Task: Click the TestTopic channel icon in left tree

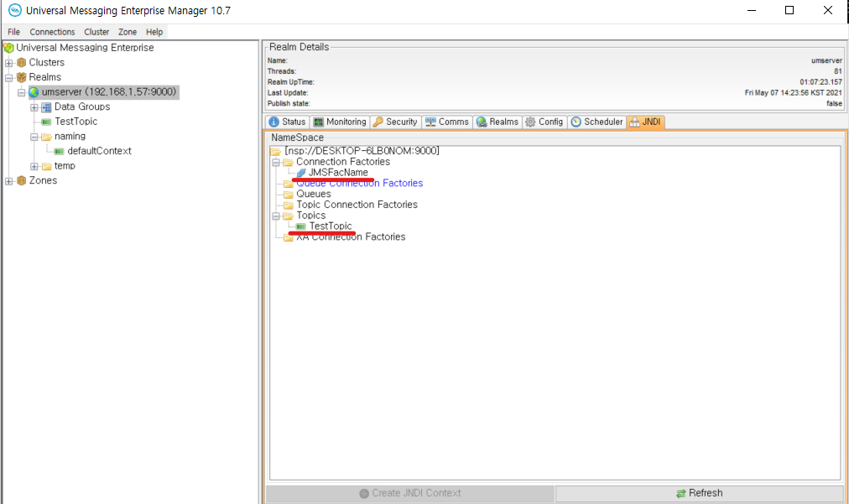Action: point(46,122)
